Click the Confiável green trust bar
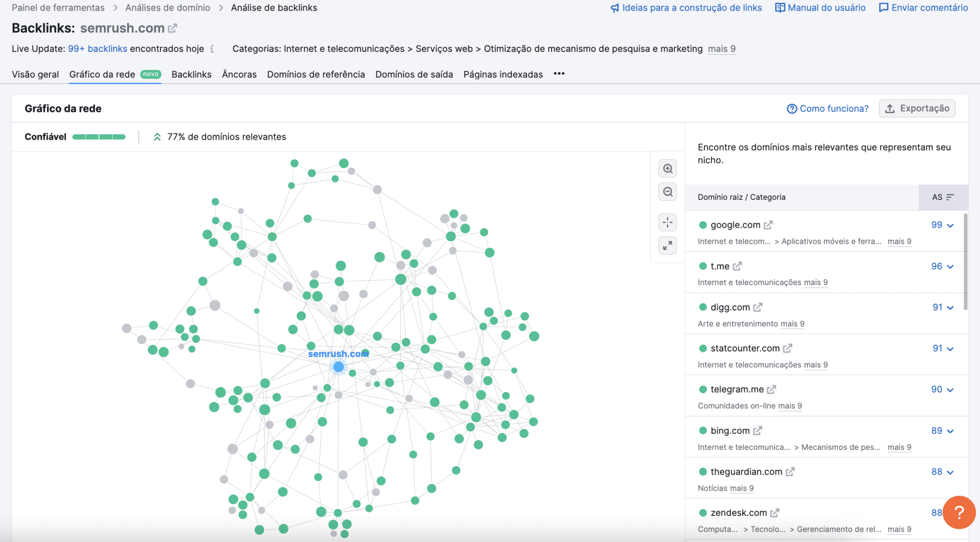This screenshot has width=980, height=542. coord(99,137)
